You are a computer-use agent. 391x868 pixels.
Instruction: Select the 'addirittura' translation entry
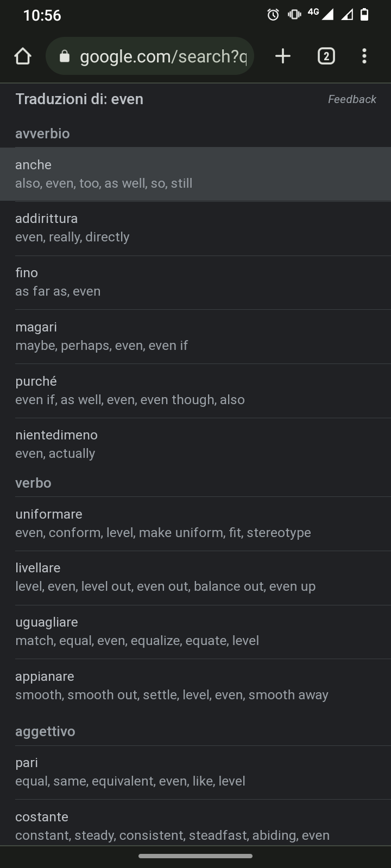pyautogui.click(x=195, y=228)
